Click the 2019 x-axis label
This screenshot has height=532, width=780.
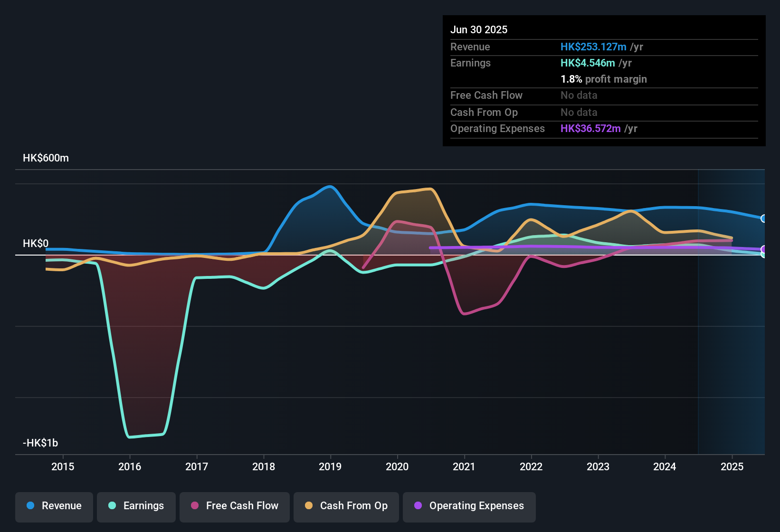click(x=330, y=466)
